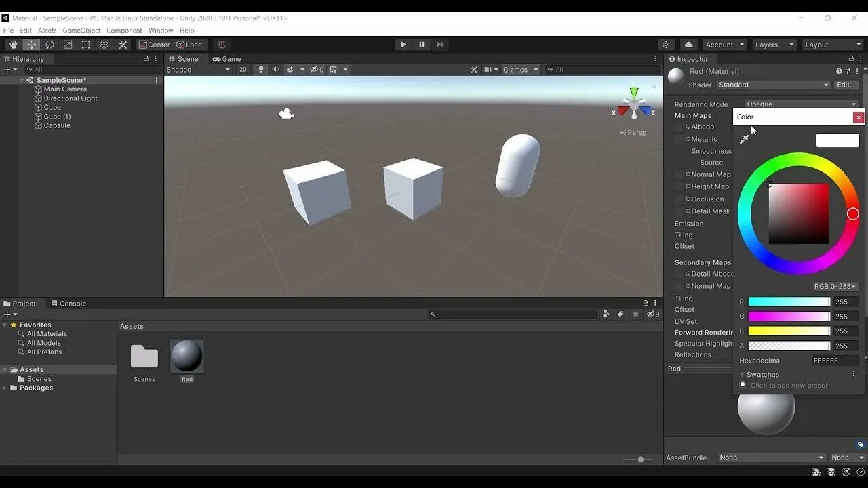Lock the Hierarchy panel
Viewport: 868px width, 488px height.
coord(146,59)
